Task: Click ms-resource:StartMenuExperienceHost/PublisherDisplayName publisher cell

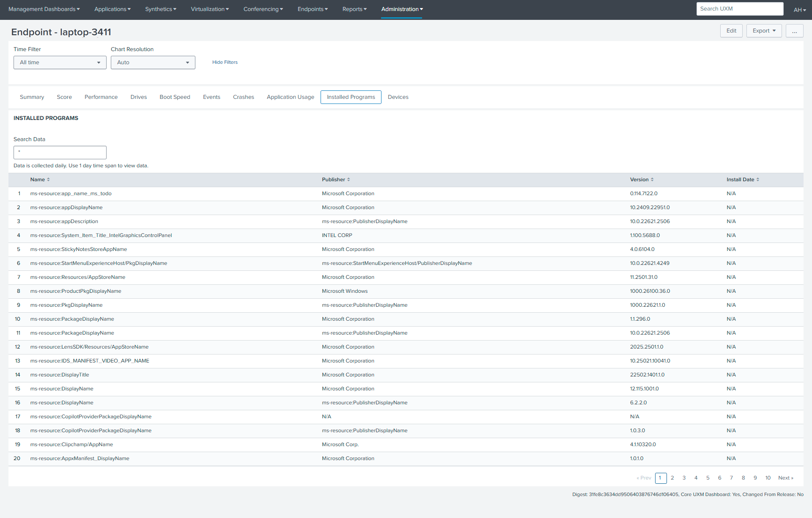Action: [x=397, y=263]
